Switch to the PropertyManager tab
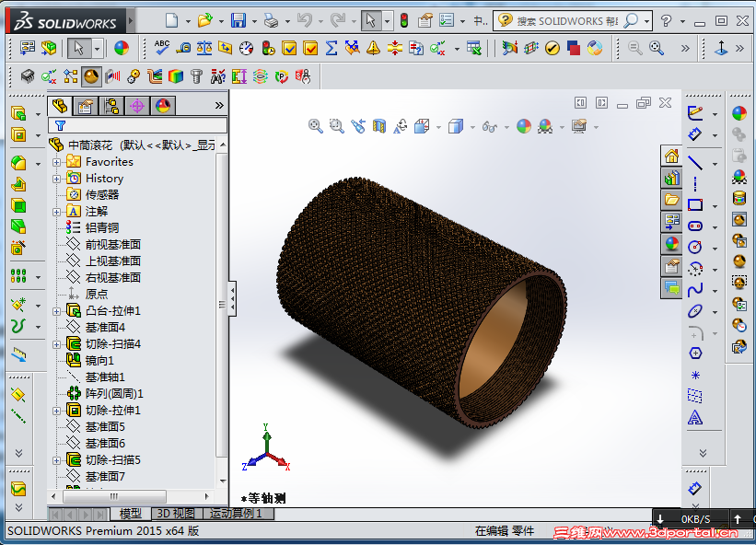 [x=86, y=106]
